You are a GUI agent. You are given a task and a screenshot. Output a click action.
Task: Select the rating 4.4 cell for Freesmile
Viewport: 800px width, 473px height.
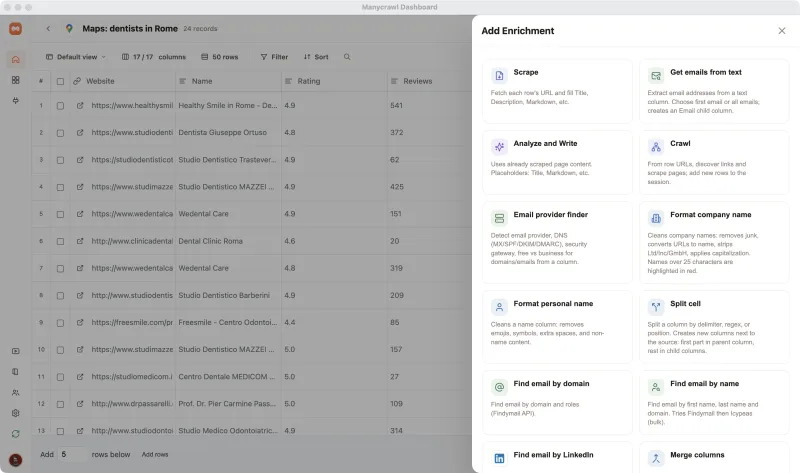tap(334, 322)
